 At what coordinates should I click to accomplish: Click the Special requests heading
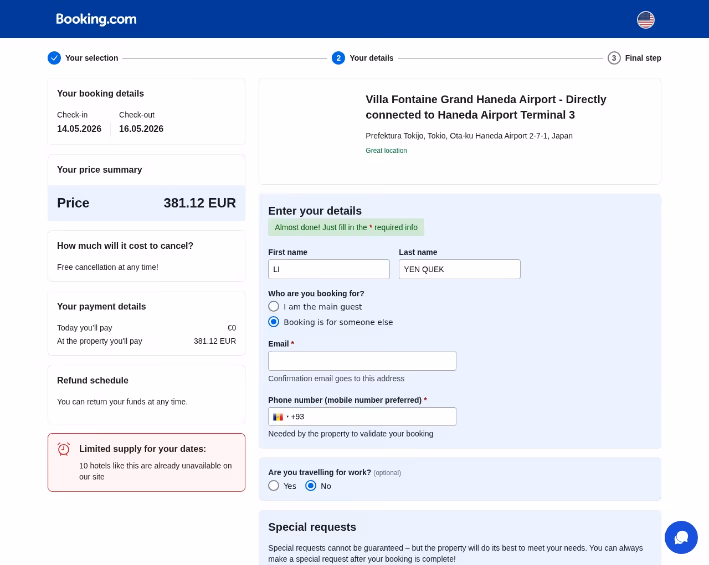tap(312, 527)
